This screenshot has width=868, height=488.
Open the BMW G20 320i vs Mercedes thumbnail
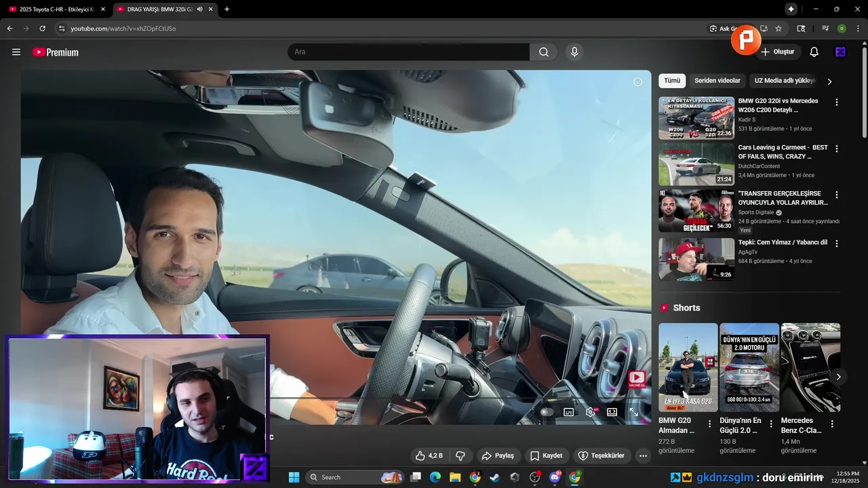[696, 118]
